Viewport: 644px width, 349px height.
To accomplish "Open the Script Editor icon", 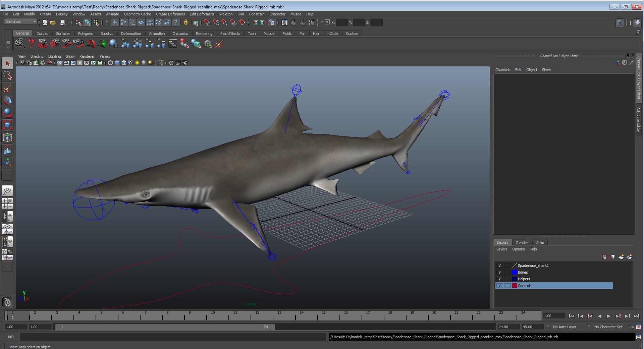I will click(638, 337).
